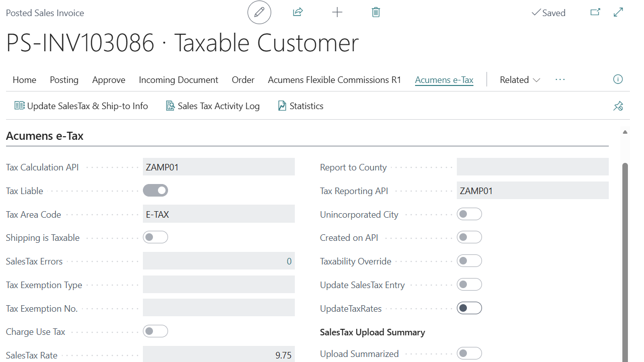Collapse the Acumens e-Tax section heading
This screenshot has width=644, height=362.
click(45, 136)
